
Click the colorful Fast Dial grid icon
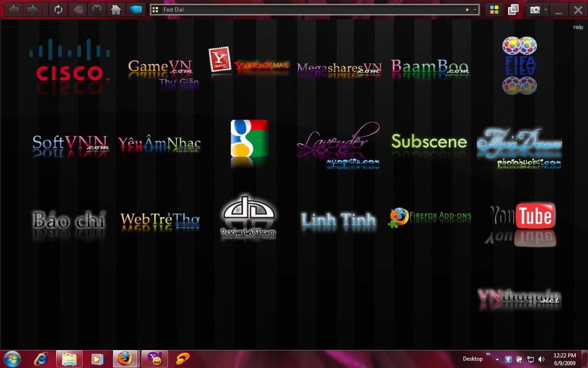[494, 10]
